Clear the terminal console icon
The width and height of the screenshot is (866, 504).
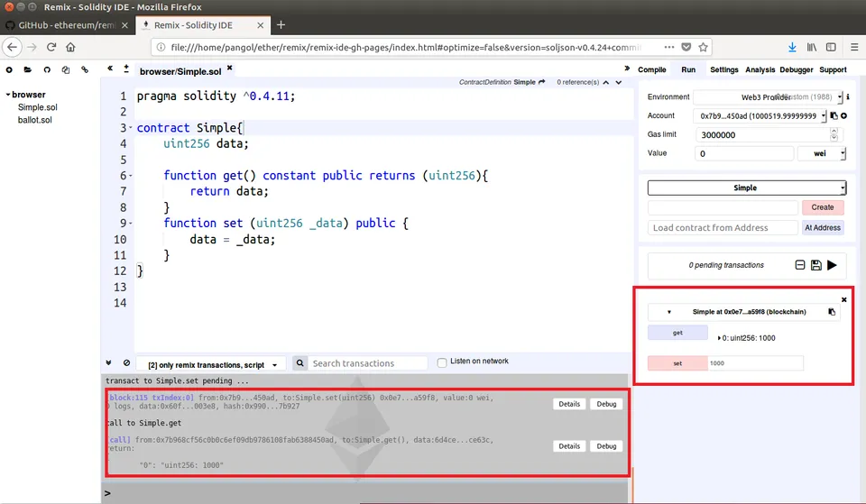[126, 362]
